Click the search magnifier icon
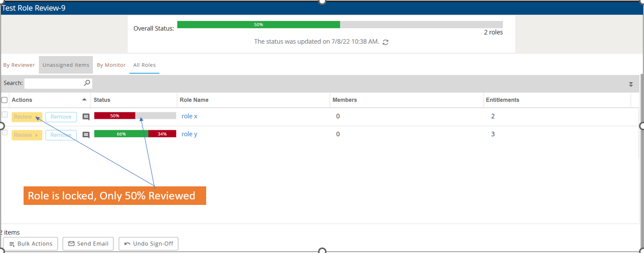The width and height of the screenshot is (644, 253). click(87, 83)
